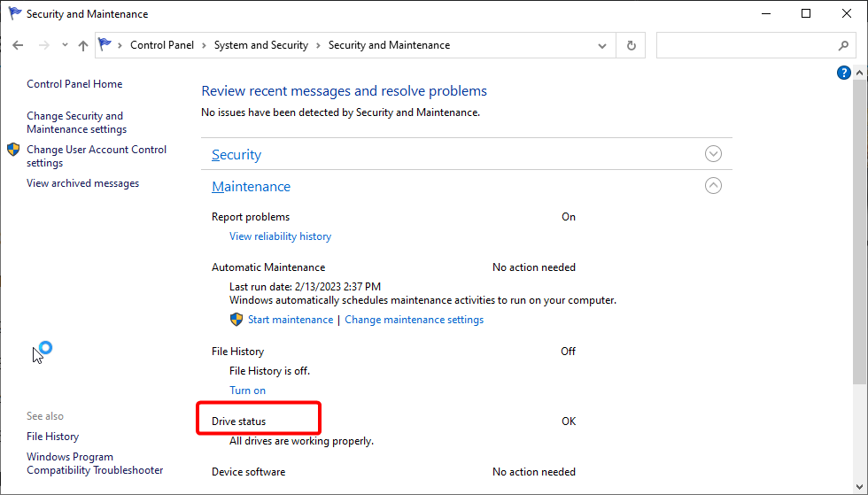868x495 pixels.
Task: Open the address bar history dropdown
Action: tap(602, 45)
